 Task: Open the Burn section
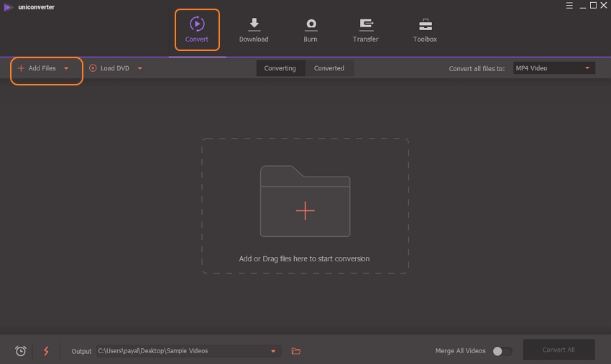click(311, 29)
